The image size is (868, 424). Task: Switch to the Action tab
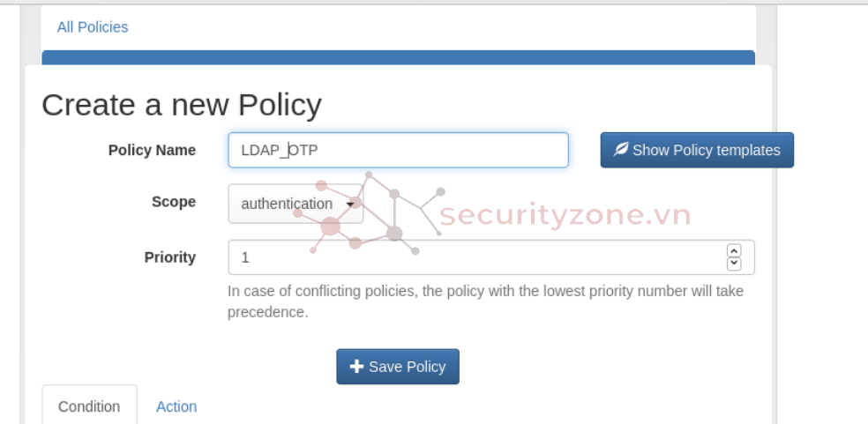[x=176, y=406]
